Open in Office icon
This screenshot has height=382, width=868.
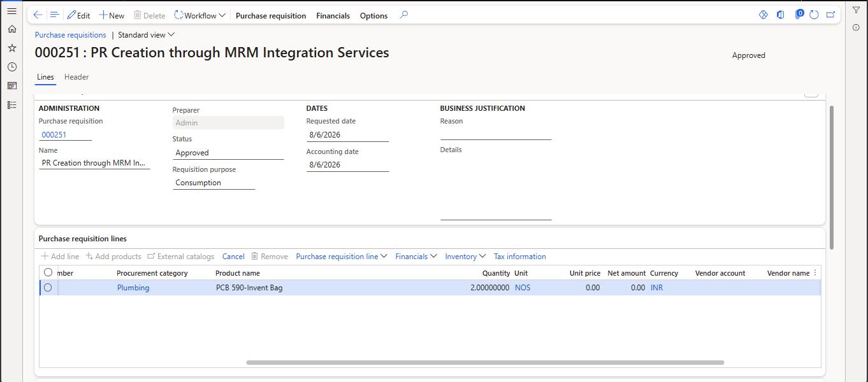coord(781,15)
